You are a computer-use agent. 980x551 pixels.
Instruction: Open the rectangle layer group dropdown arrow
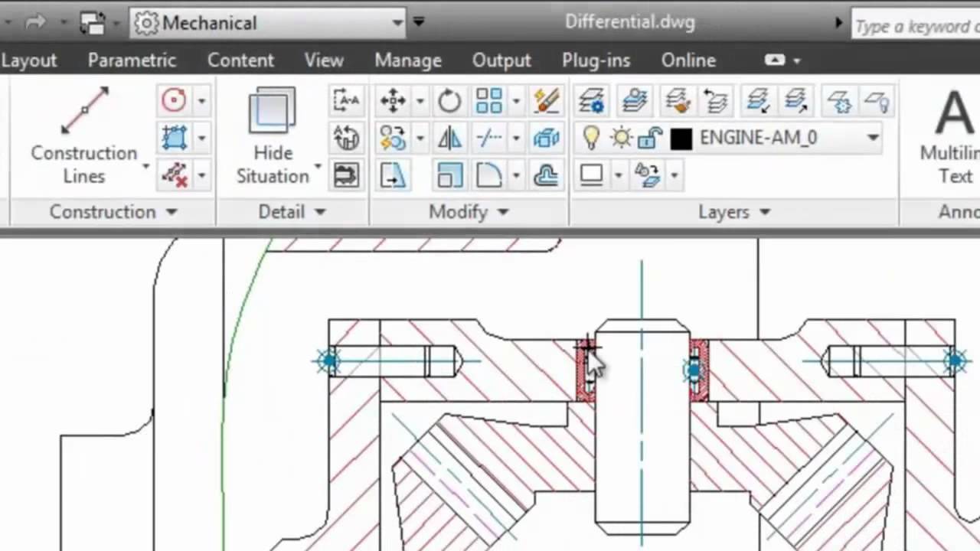tap(618, 175)
